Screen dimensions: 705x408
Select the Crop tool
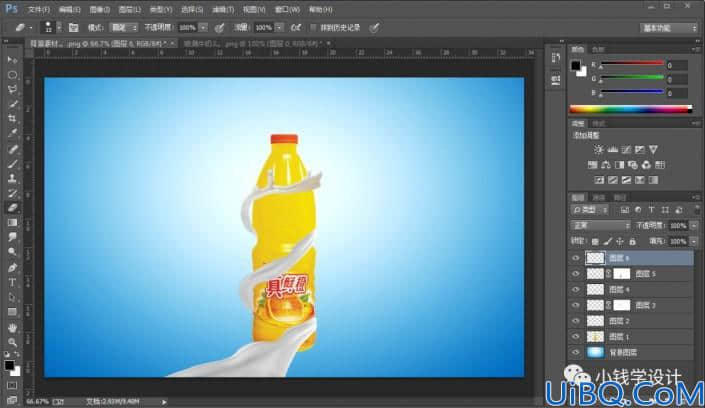click(12, 119)
